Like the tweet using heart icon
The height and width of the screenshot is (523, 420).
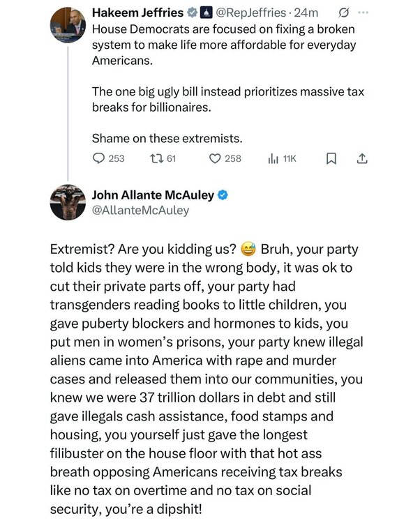215,158
